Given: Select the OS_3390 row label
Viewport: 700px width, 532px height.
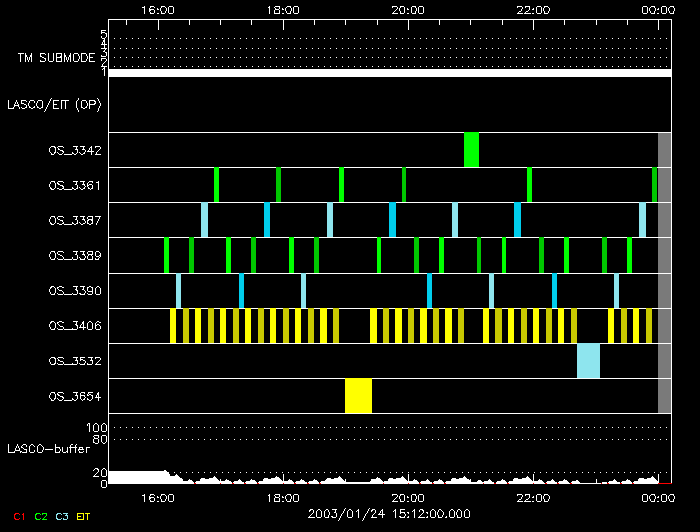Looking at the screenshot, I should point(74,291).
